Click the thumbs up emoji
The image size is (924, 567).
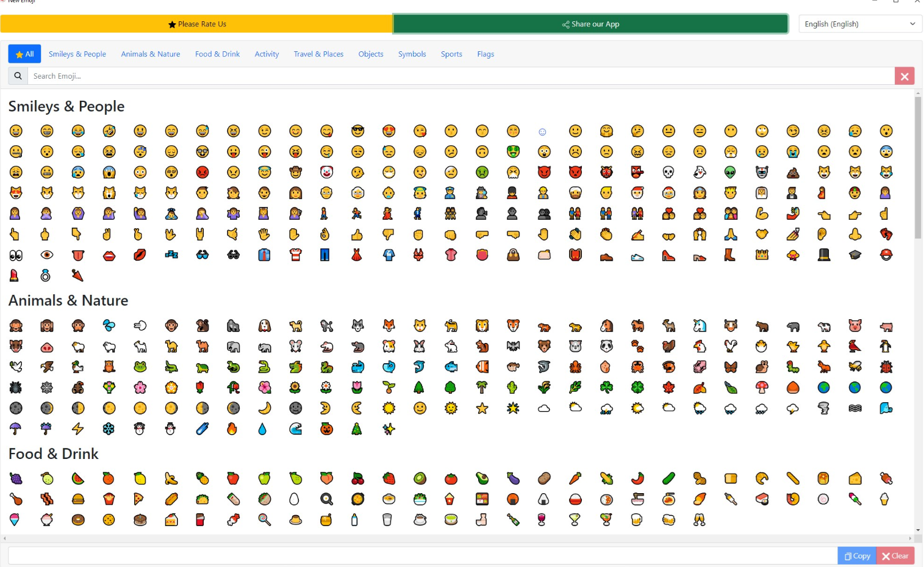[x=357, y=234]
